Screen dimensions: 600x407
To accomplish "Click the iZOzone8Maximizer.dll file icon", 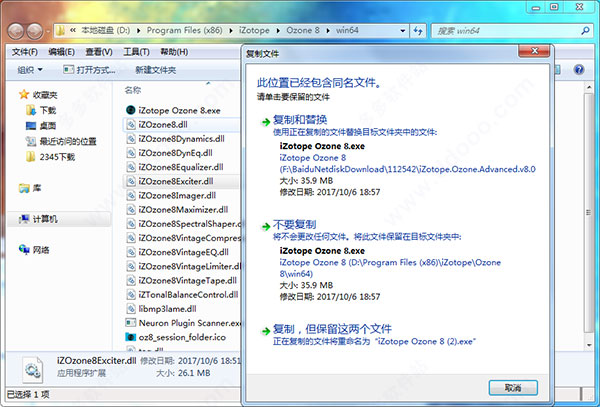I will pos(131,210).
